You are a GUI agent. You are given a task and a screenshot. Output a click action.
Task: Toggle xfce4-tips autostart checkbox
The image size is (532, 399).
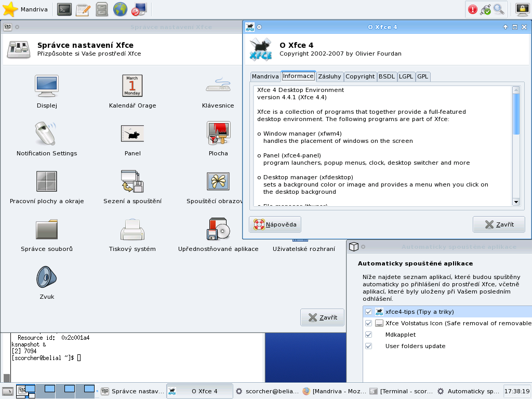[x=368, y=312]
